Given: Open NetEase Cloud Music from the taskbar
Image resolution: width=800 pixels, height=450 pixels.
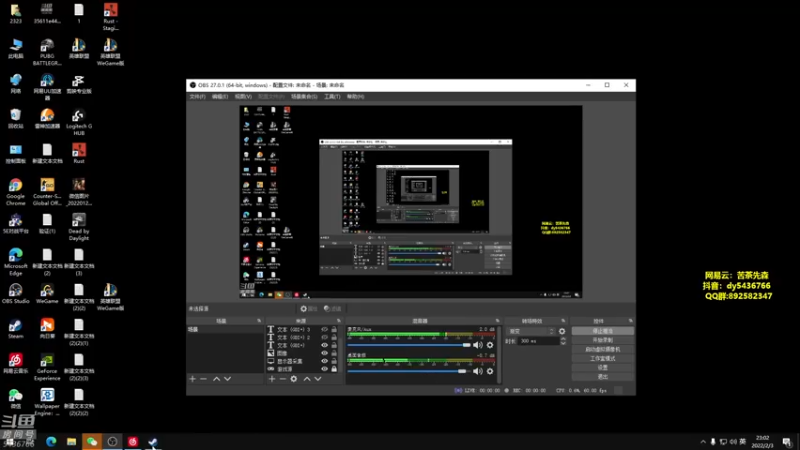Looking at the screenshot, I should point(133,442).
